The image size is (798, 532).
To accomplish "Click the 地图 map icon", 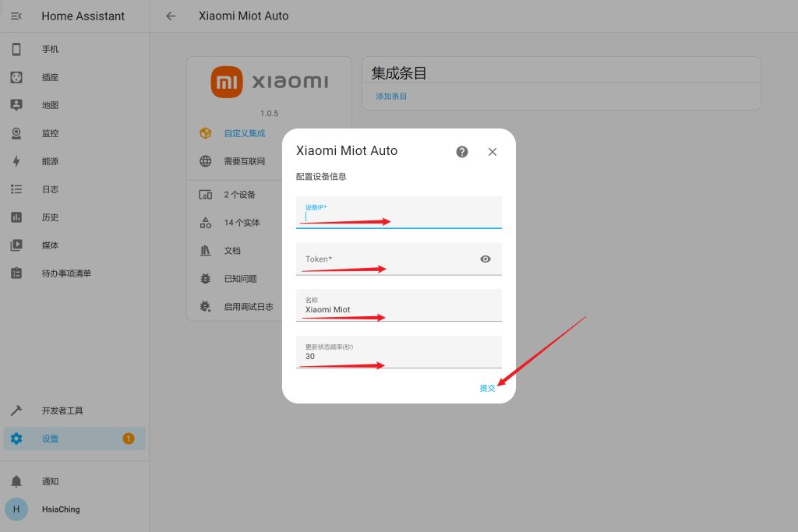I will tap(16, 105).
